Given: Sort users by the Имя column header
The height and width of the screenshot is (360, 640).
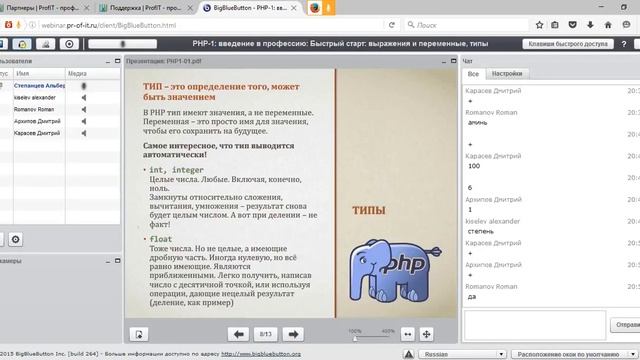Looking at the screenshot, I should [39, 73].
